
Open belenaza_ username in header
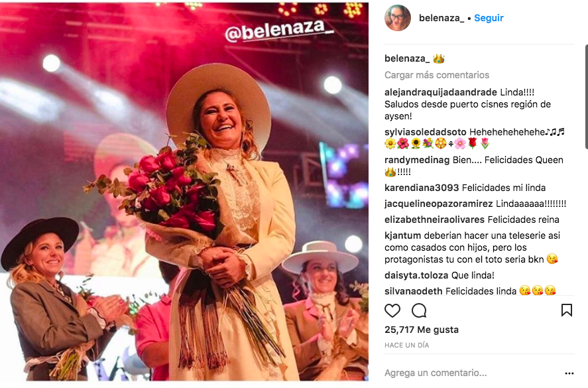coord(441,18)
